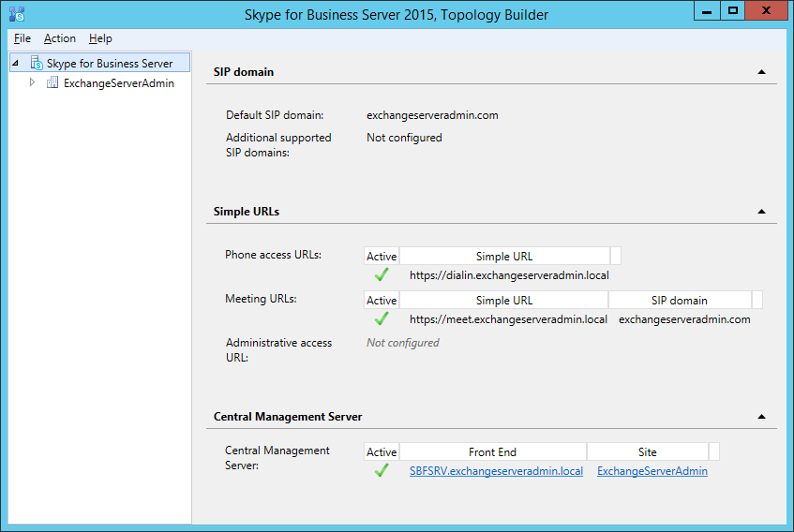Click the Active column header under Phone access URLs
794x532 pixels.
pyautogui.click(x=382, y=256)
